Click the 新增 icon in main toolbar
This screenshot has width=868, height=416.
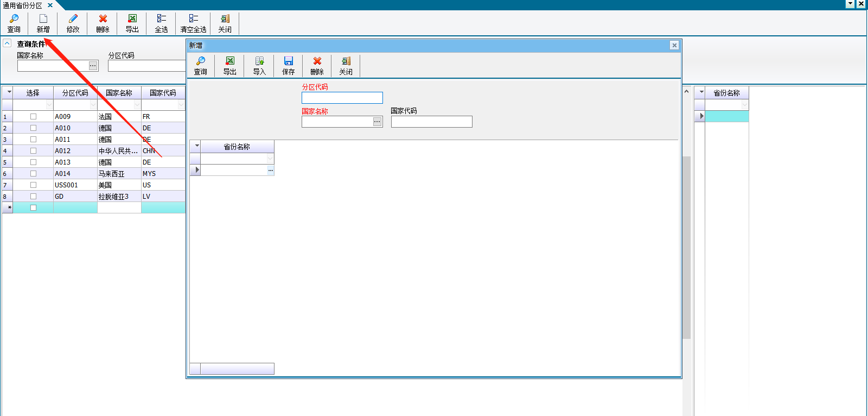click(43, 18)
